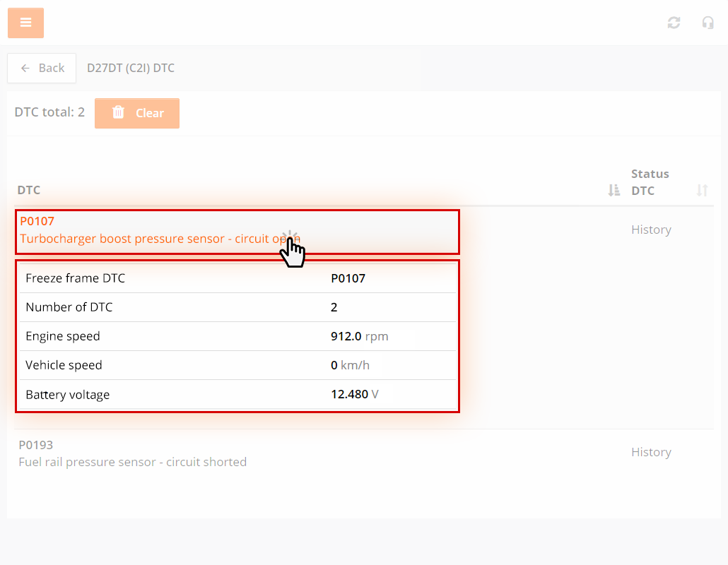Click the Battery voltage 12.480 V row
The height and width of the screenshot is (565, 728).
coord(237,394)
